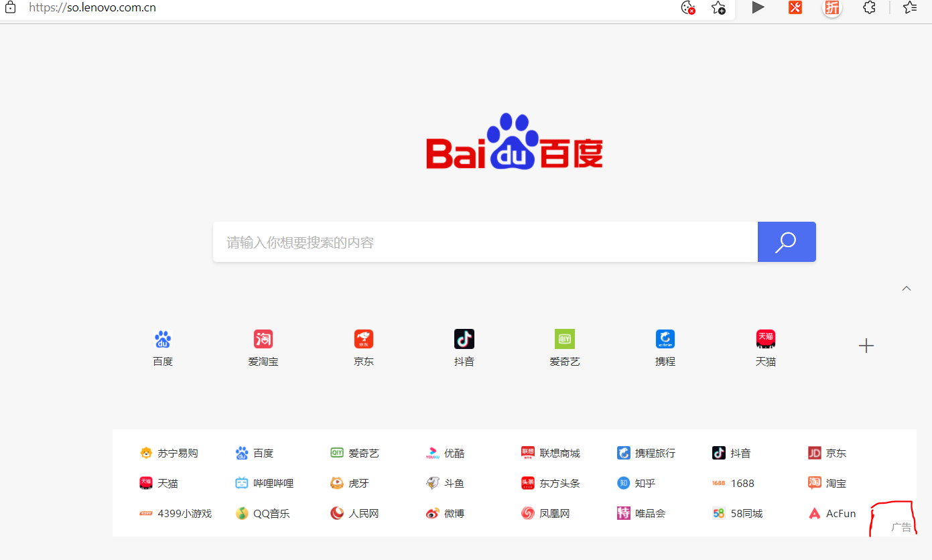Viewport: 932px width, 560px height.
Task: Open the 东方头条 link
Action: point(551,483)
